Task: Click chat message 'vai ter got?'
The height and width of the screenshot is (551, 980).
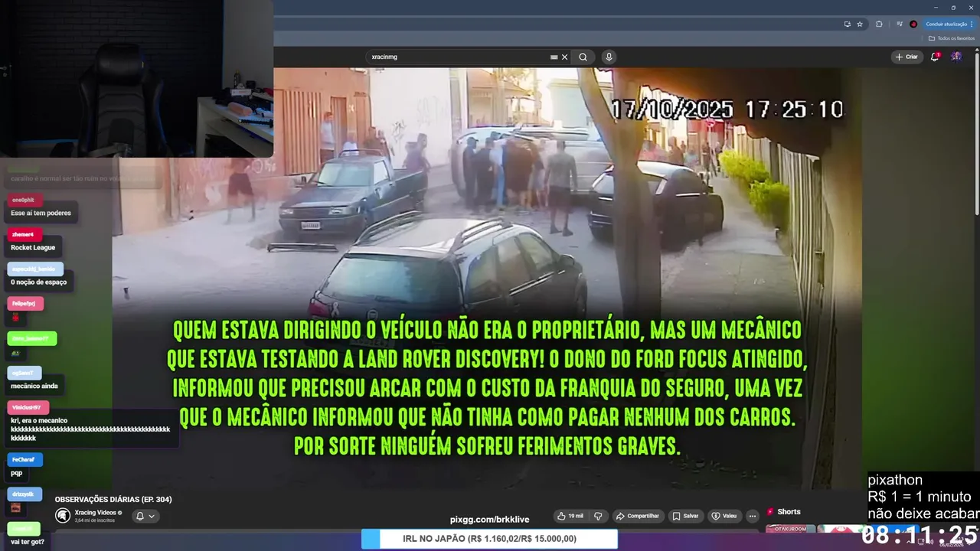Action: point(28,542)
